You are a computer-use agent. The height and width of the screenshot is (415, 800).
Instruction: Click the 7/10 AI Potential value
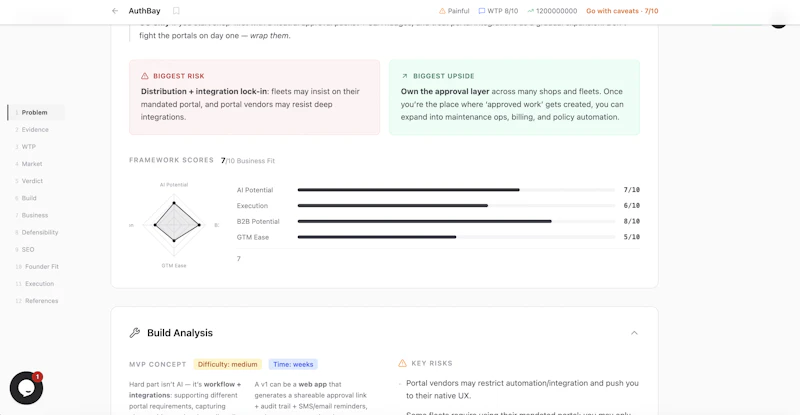pos(632,190)
